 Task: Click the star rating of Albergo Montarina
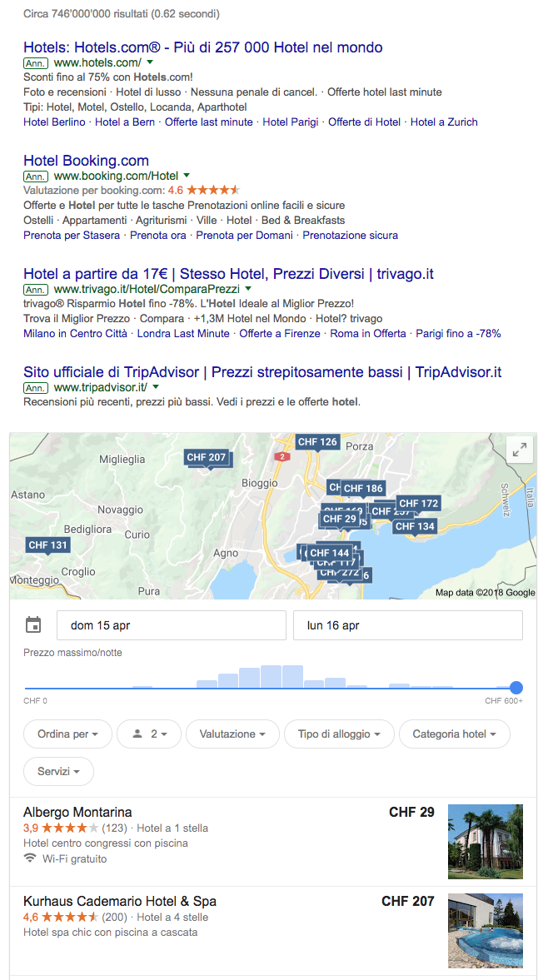coord(70,828)
